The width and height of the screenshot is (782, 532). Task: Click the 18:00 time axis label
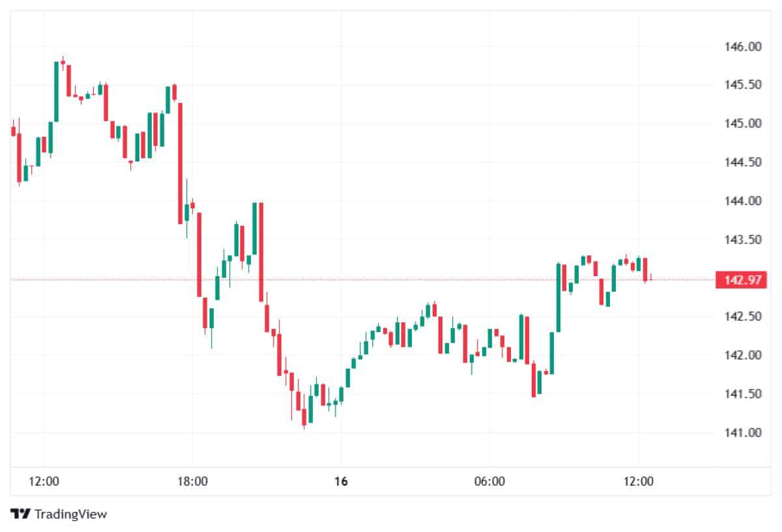coord(192,482)
